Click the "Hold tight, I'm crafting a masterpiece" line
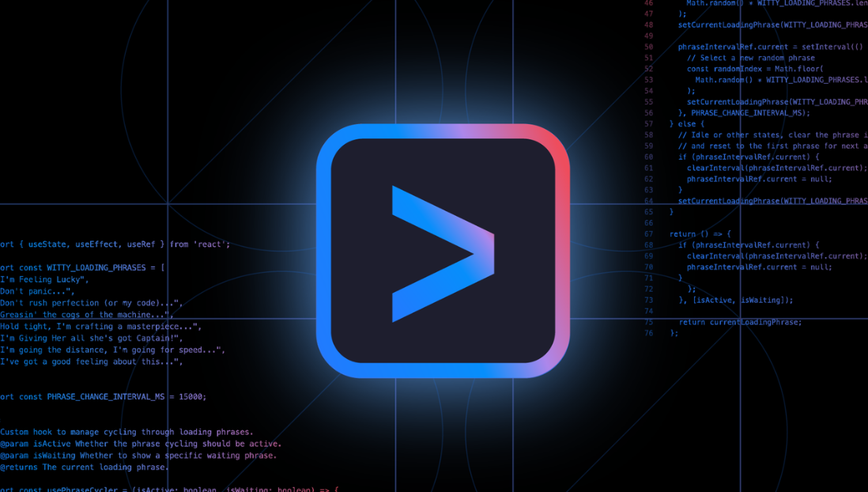This screenshot has height=492, width=868. point(100,327)
